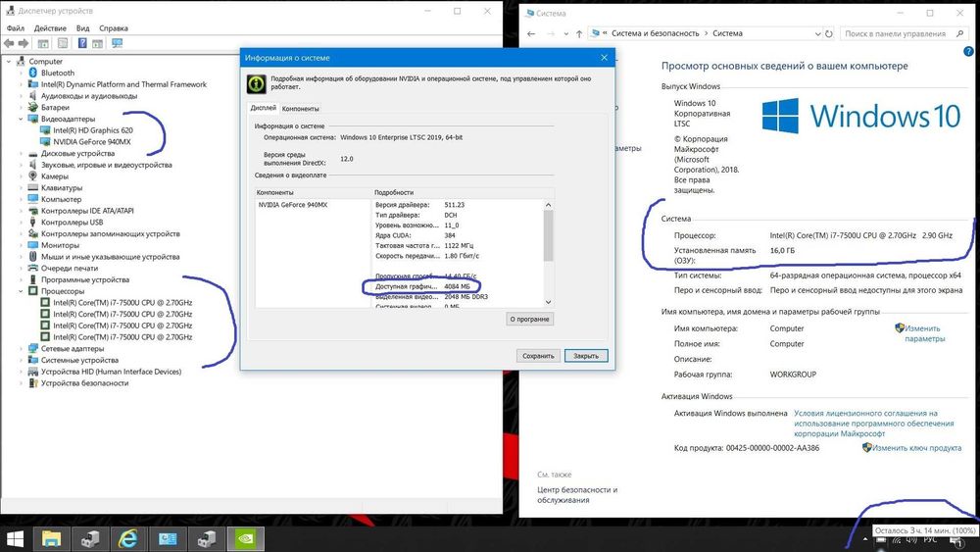Select Bluetooth icon in device tree
Screen dimensions: 980x552
pos(33,74)
